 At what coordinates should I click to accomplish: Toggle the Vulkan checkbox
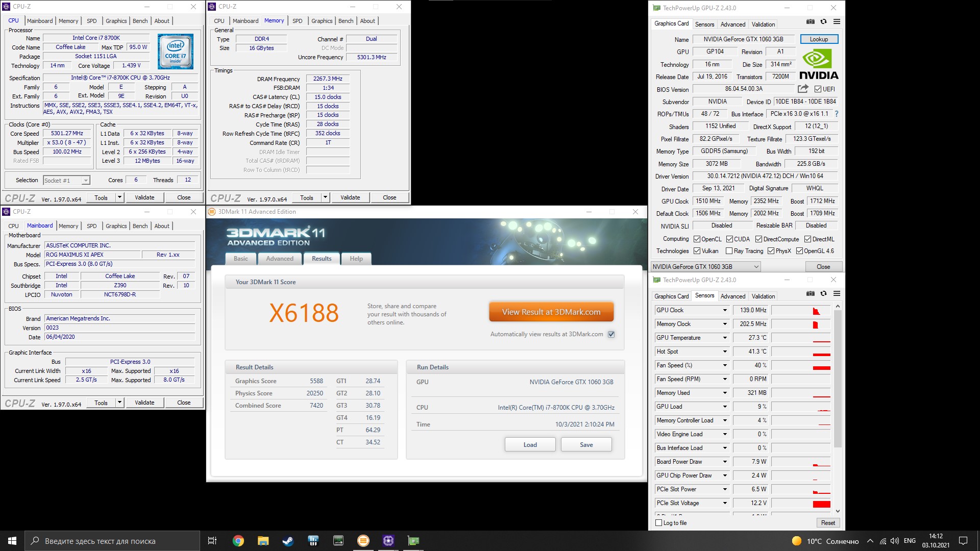click(x=697, y=251)
